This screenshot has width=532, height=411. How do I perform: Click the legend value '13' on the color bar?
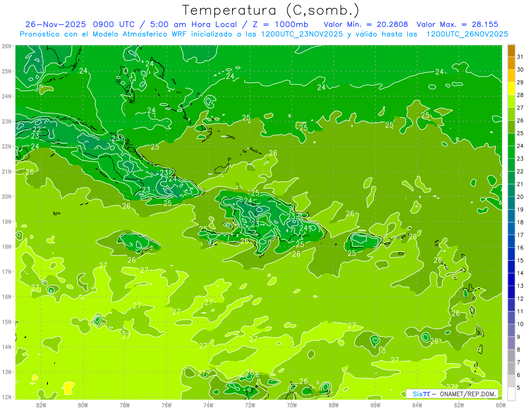click(x=520, y=286)
